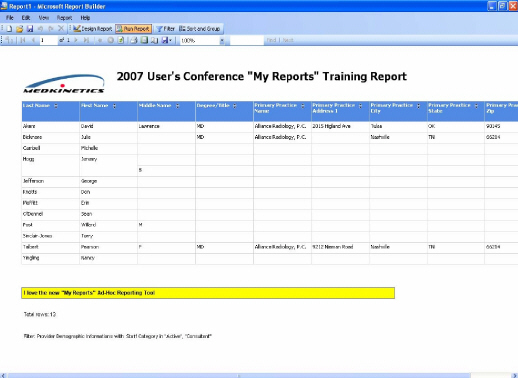Viewport: 518px width, 378px height.
Task: Open the Report menu
Action: coord(64,18)
